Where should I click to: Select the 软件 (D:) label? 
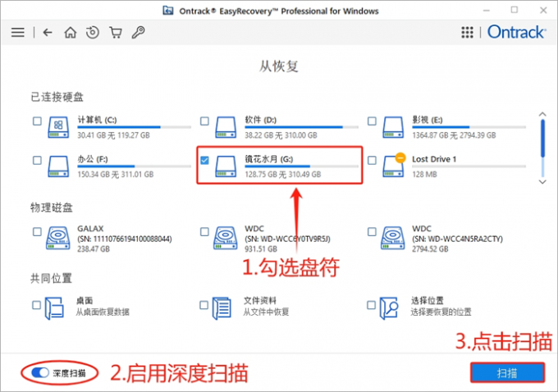pos(260,120)
